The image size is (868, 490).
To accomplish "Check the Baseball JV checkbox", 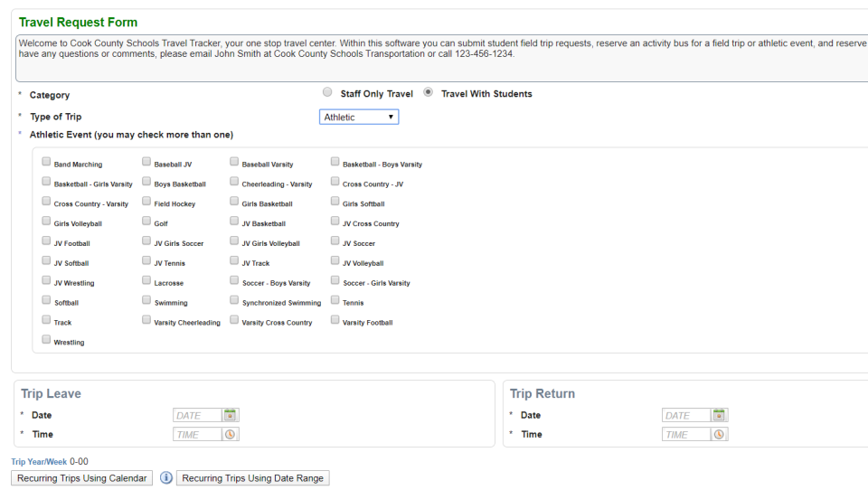I will coord(146,162).
